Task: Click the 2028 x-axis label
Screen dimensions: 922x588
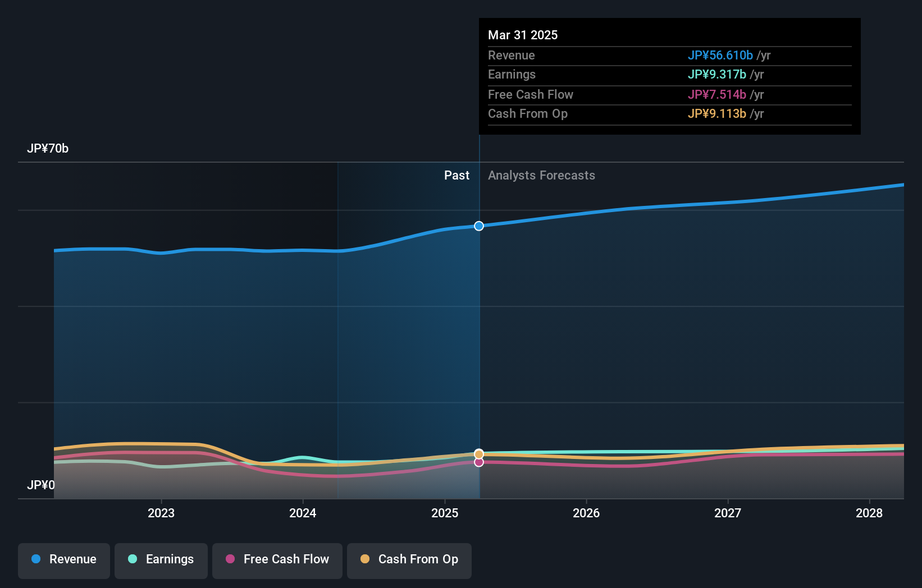Action: (x=869, y=513)
